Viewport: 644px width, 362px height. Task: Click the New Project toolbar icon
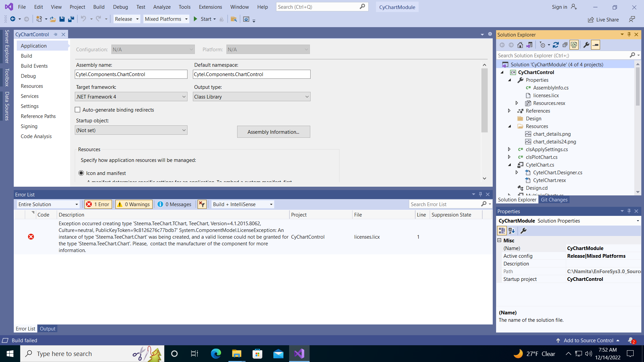coord(39,19)
